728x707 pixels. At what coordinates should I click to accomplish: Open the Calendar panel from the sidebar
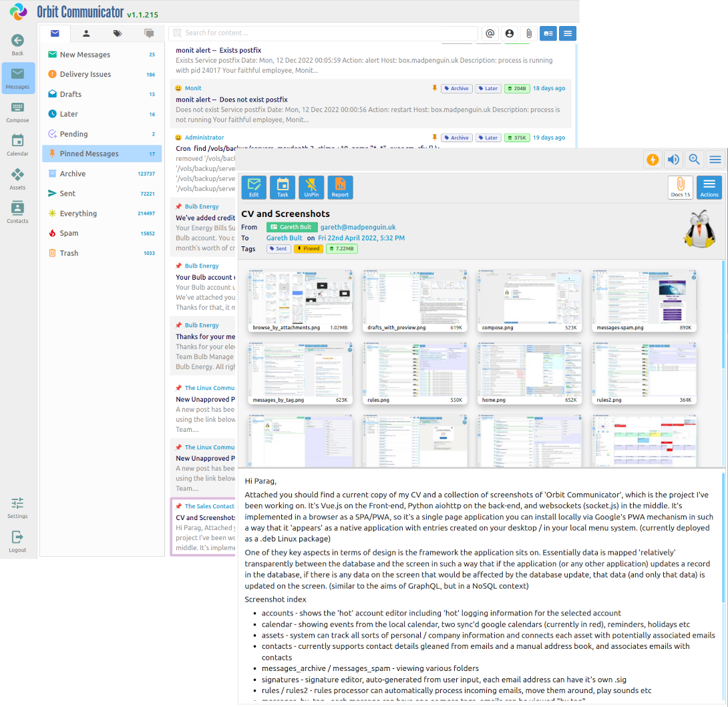(17, 144)
